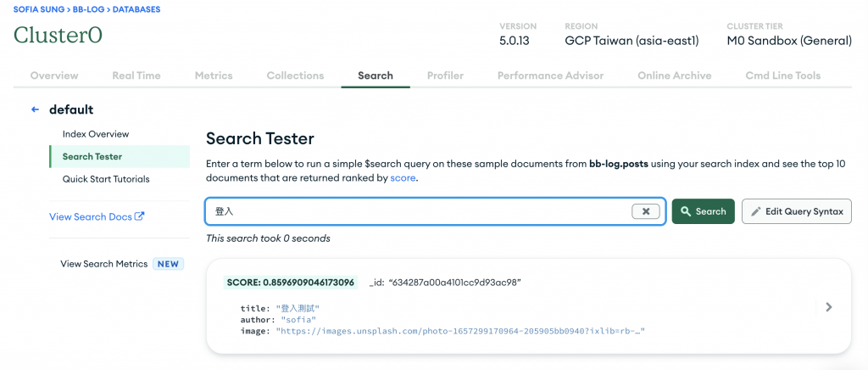868x370 pixels.
Task: Click the back arrow next to default
Action: click(x=35, y=109)
